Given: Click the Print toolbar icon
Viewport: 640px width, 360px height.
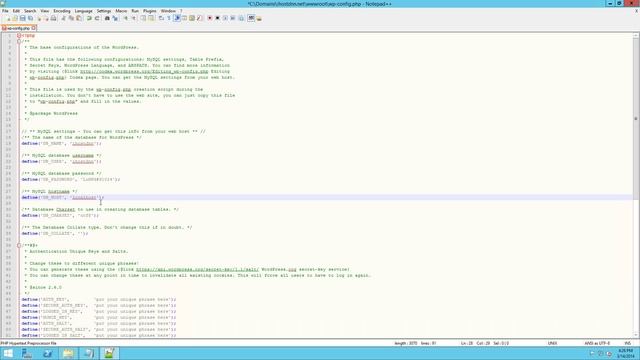Looking at the screenshot, I should 53,18.
